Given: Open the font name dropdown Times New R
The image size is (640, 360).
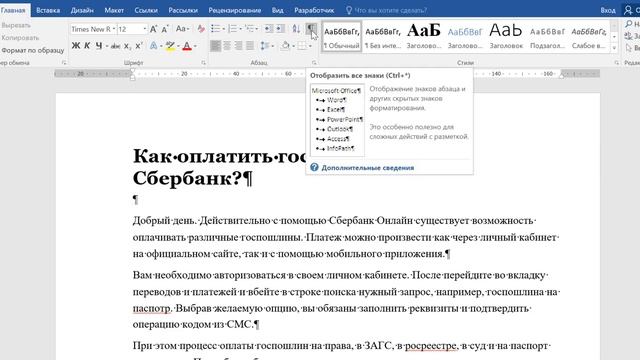Looking at the screenshot, I should pos(113,29).
